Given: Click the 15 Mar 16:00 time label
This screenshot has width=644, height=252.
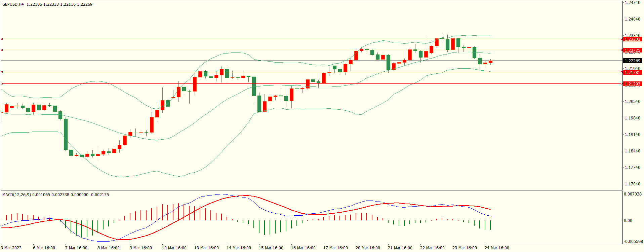Looking at the screenshot, I should coord(271,248).
